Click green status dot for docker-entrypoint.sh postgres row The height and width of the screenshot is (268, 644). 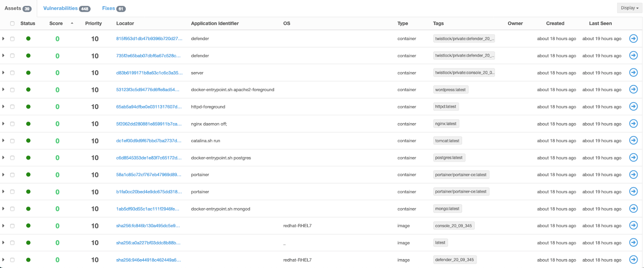(28, 157)
